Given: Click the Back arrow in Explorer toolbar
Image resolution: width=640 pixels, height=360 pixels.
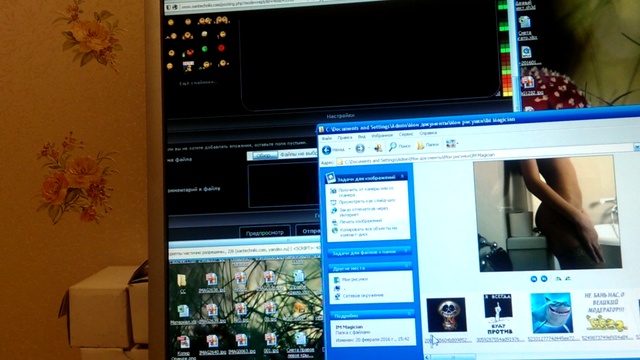Looking at the screenshot, I should [327, 150].
